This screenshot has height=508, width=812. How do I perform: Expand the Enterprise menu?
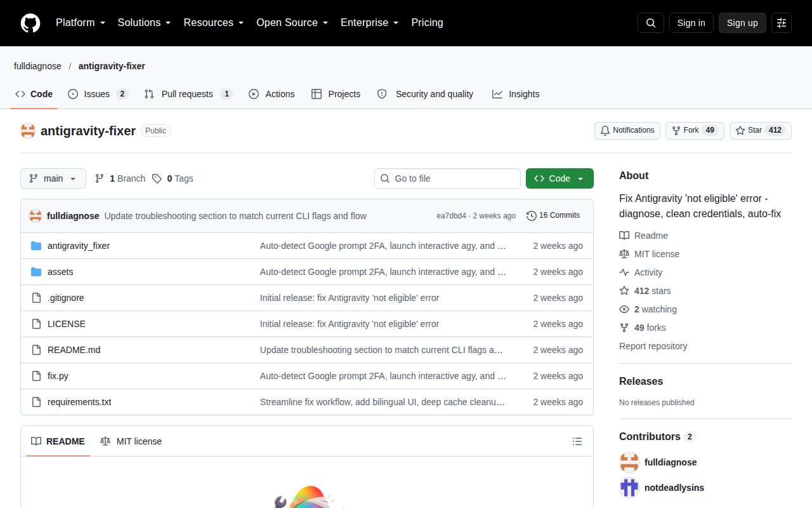pyautogui.click(x=369, y=23)
